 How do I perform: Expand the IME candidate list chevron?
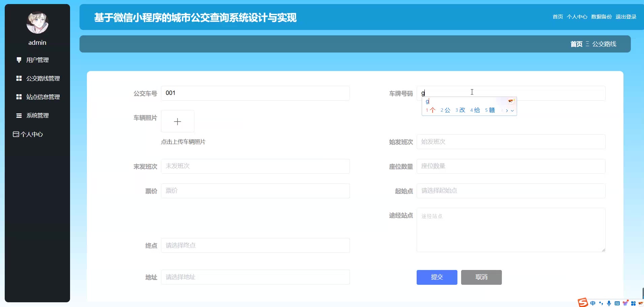point(512,110)
